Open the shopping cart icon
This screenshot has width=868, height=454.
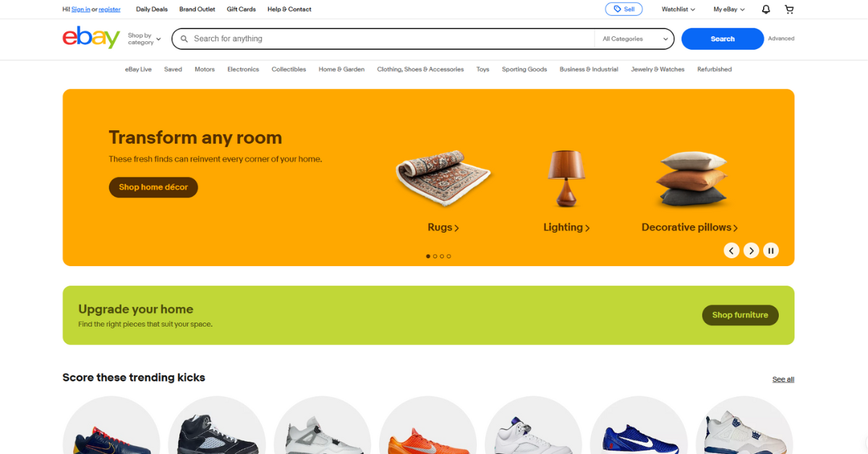(x=789, y=9)
